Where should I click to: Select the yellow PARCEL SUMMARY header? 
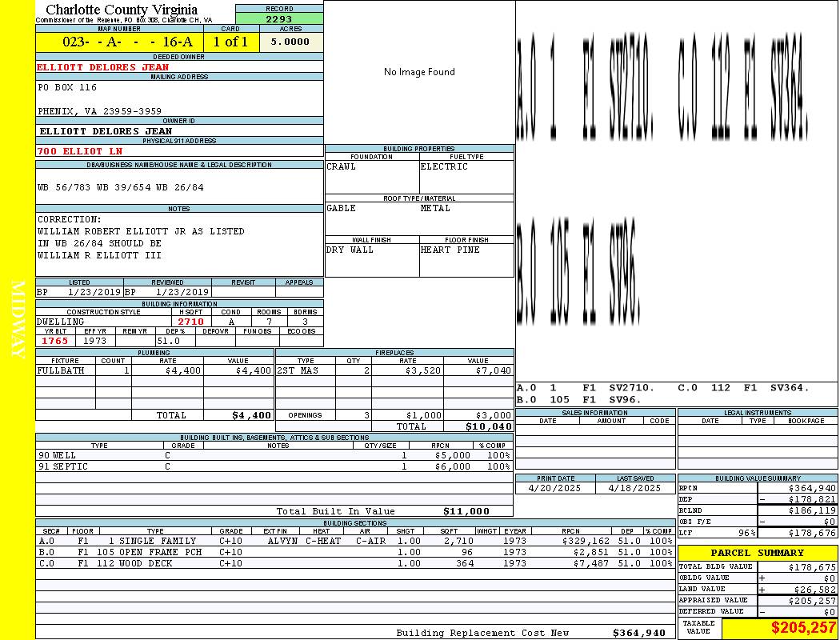[758, 553]
